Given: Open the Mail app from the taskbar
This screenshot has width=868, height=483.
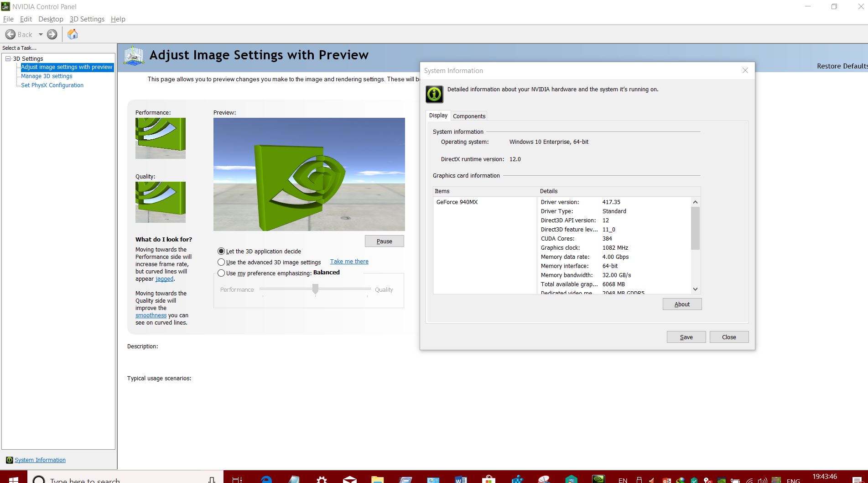Looking at the screenshot, I should tap(350, 479).
